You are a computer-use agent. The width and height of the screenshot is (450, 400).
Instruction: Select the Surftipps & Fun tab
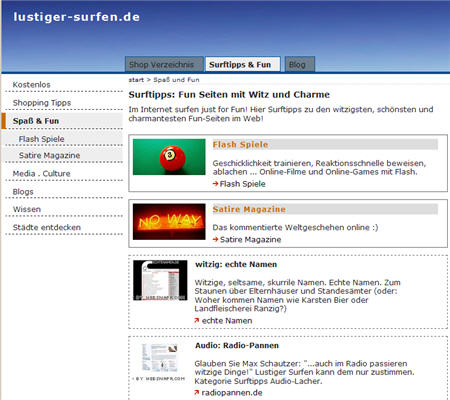click(x=243, y=64)
